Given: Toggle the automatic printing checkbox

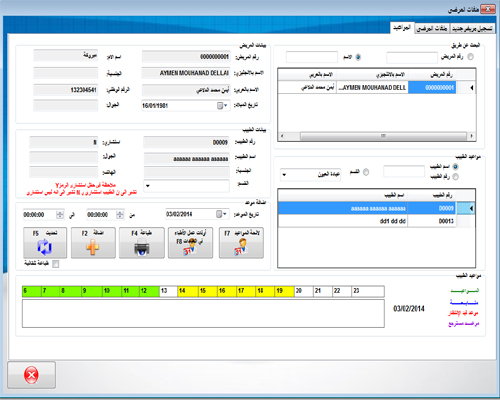Looking at the screenshot, I should tap(56, 264).
